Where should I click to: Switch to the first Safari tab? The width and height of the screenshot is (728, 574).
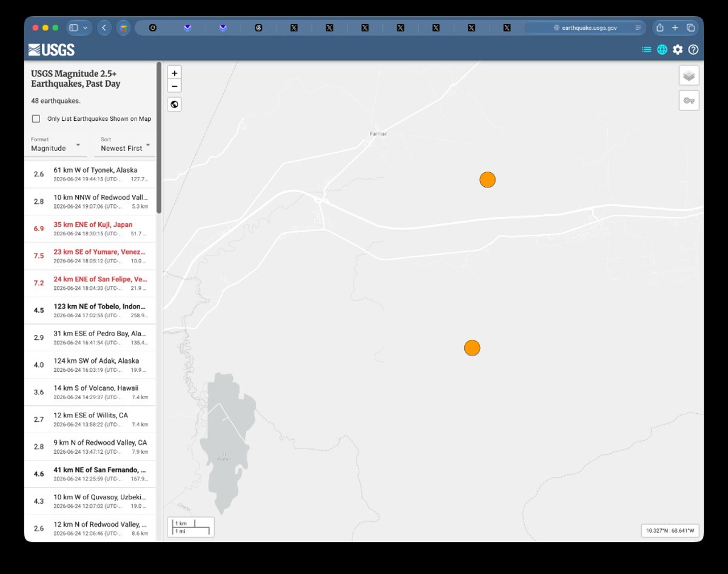point(152,28)
